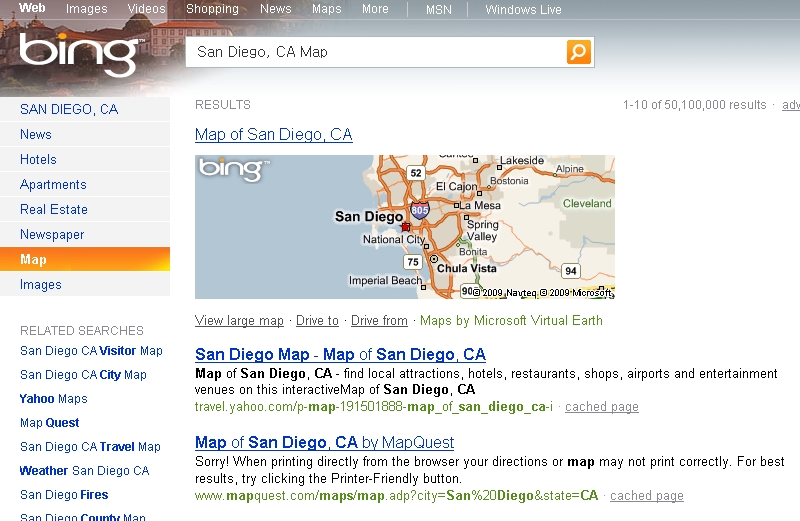The height and width of the screenshot is (521, 800).
Task: Open Shopping in the top navigation
Action: pos(212,9)
